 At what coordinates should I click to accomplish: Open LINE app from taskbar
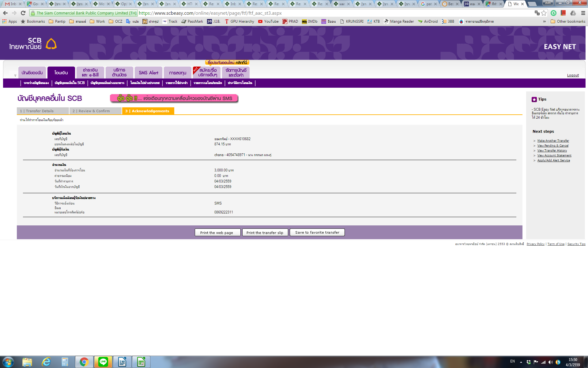[x=103, y=362]
